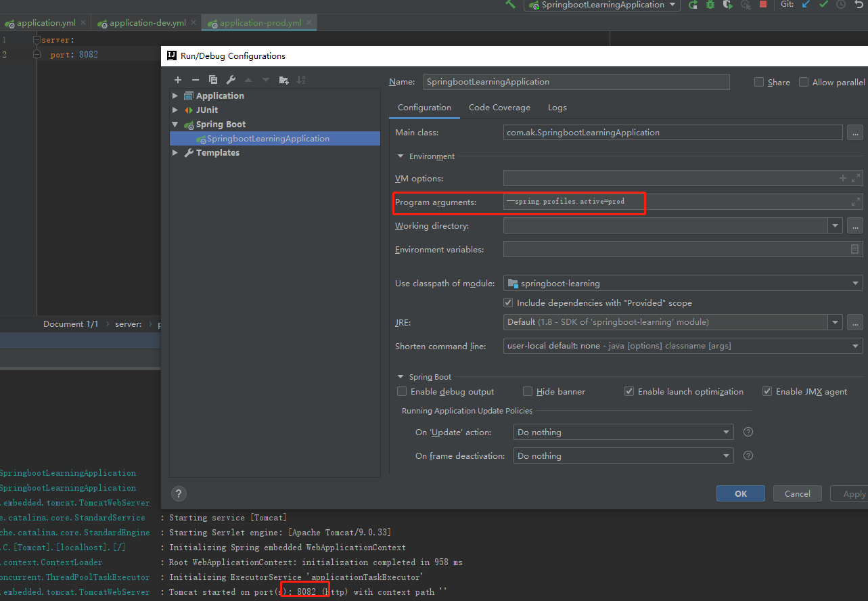Click Git Update Project blue arrow
Image resolution: width=868 pixels, height=601 pixels.
tap(806, 4)
